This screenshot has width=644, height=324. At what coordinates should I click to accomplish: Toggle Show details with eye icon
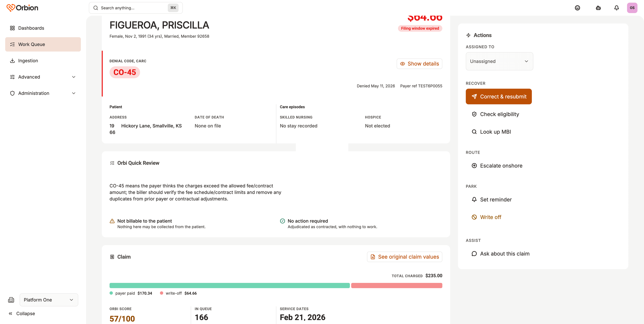tap(419, 64)
